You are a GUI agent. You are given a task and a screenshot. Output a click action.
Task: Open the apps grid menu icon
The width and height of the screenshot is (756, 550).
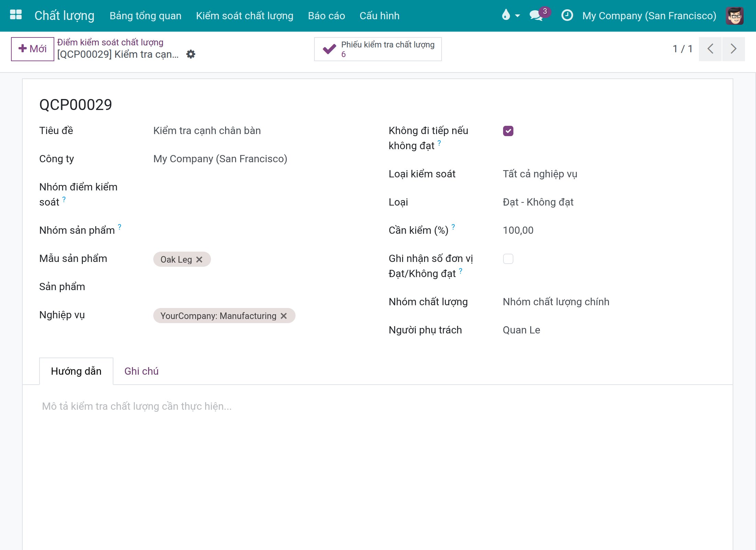click(x=16, y=15)
